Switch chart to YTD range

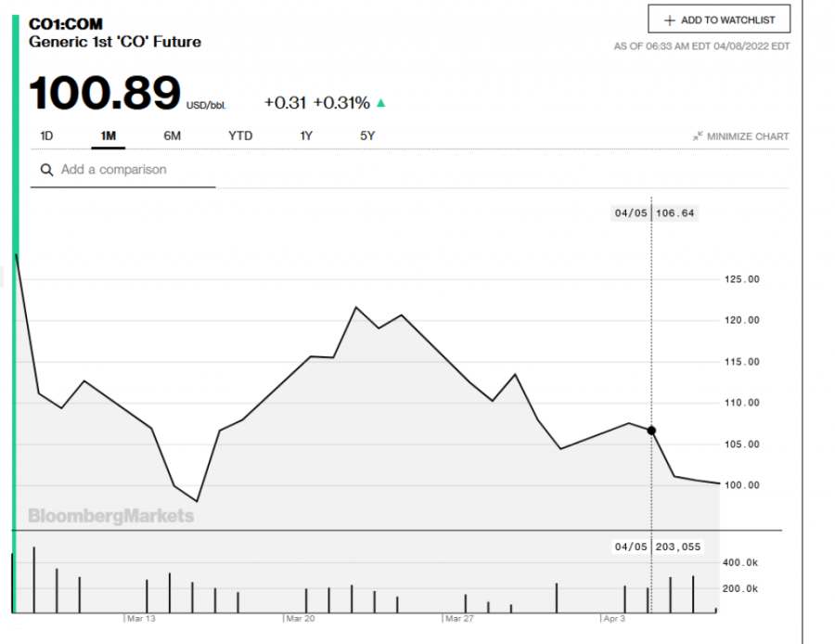pos(240,136)
